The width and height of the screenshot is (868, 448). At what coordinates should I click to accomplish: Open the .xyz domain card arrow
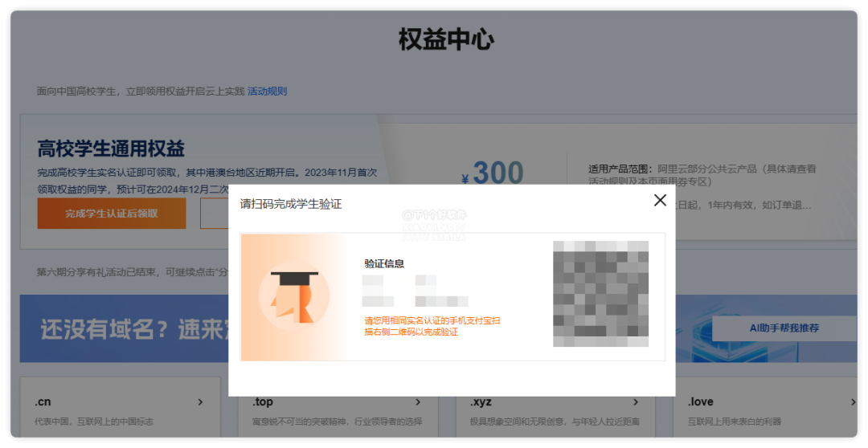pyautogui.click(x=636, y=402)
